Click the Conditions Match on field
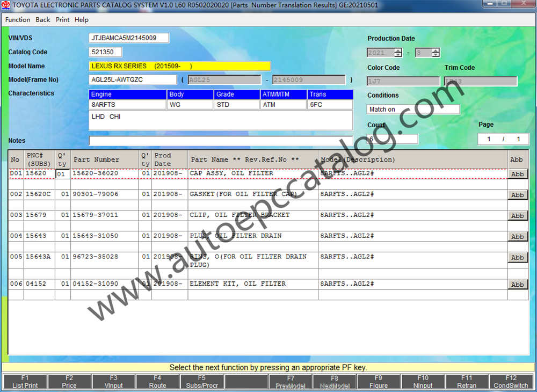 click(413, 110)
